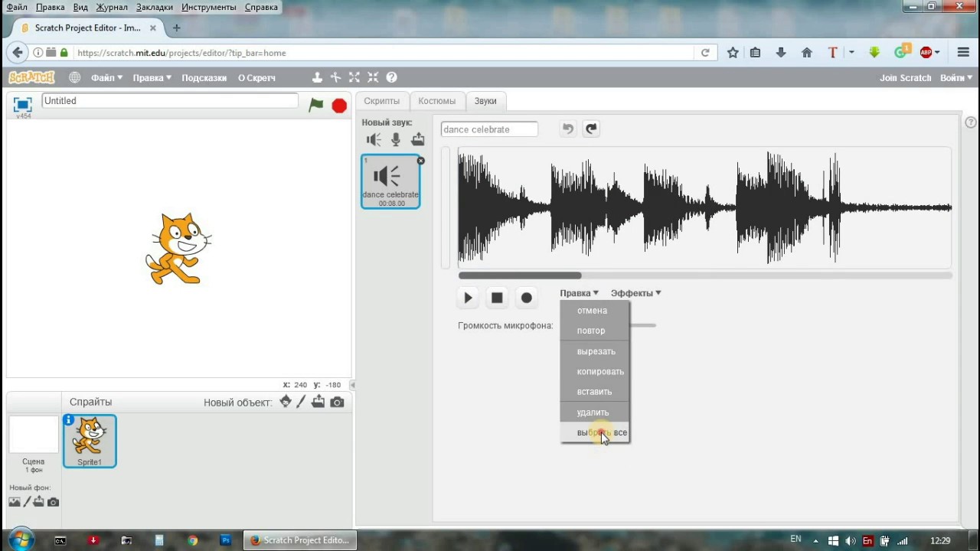This screenshot has height=551, width=980.
Task: Open the help panel question mark
Action: [971, 122]
